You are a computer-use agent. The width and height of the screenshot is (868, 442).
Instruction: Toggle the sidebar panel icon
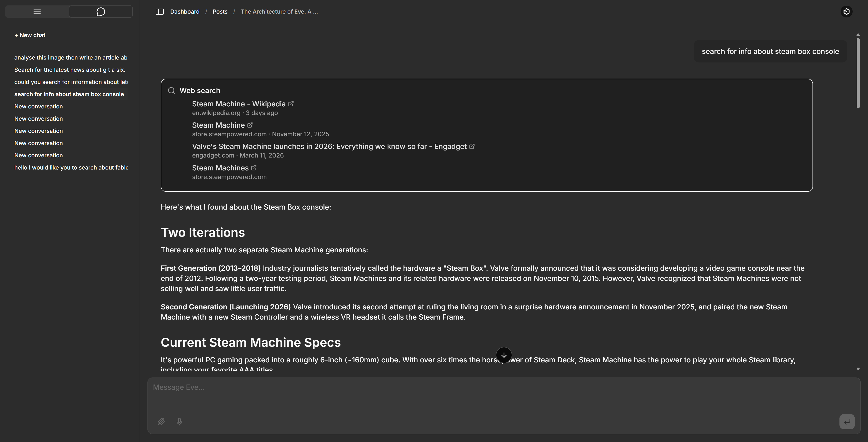(x=160, y=12)
